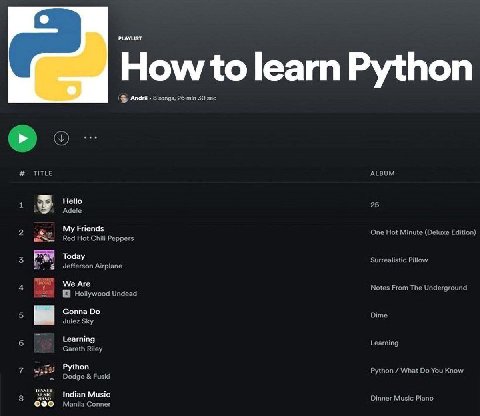Image resolution: width=480 pixels, height=416 pixels.
Task: Select the track title We Are
Action: (77, 284)
